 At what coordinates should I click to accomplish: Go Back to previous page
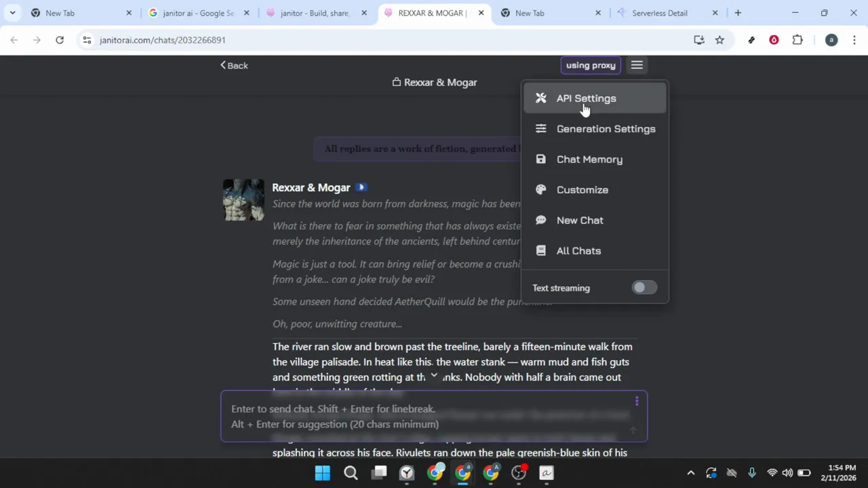[x=234, y=66]
